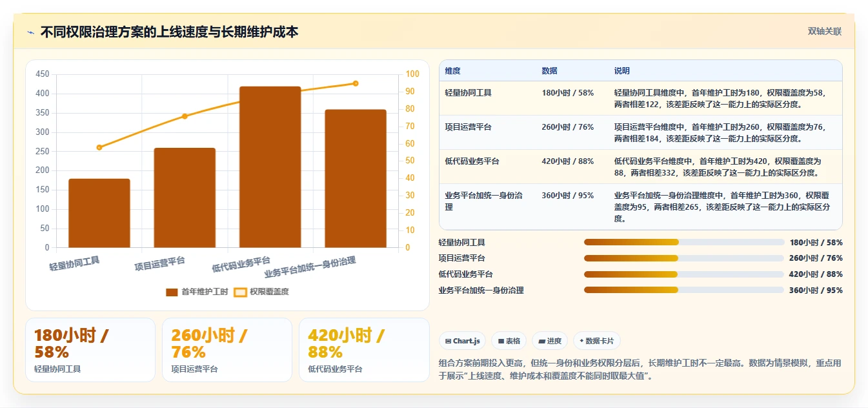Click the 轻量协同工具 progress bar
This screenshot has width=868, height=408.
684,242
